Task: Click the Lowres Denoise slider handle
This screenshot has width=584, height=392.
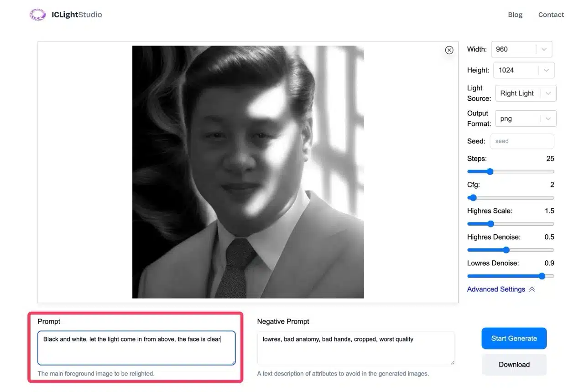Action: coord(542,276)
